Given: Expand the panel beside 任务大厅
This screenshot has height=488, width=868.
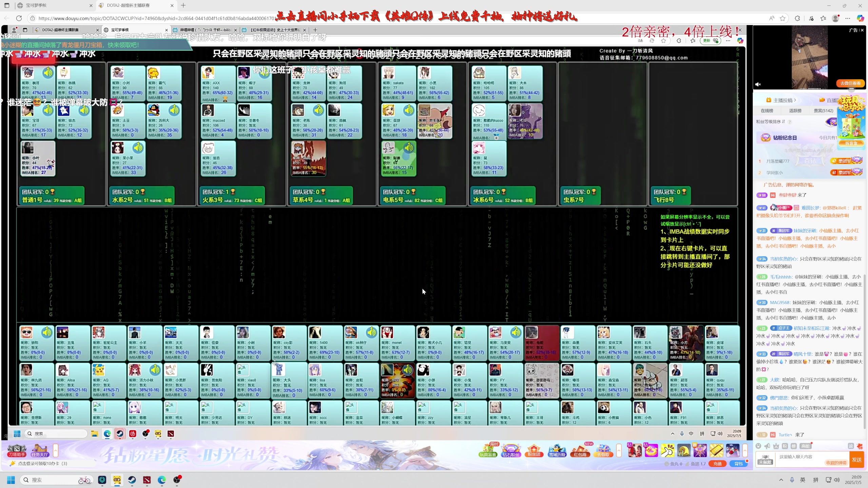Looking at the screenshot, I should pyautogui.click(x=56, y=450).
